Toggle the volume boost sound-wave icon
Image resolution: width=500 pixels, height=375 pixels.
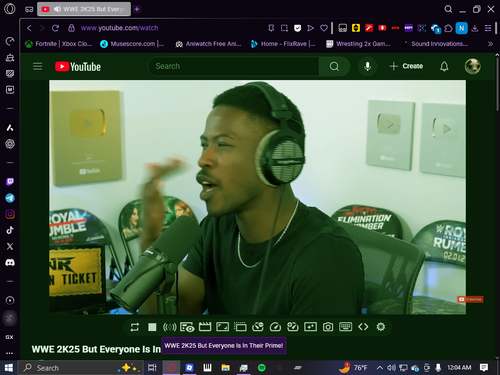(170, 327)
